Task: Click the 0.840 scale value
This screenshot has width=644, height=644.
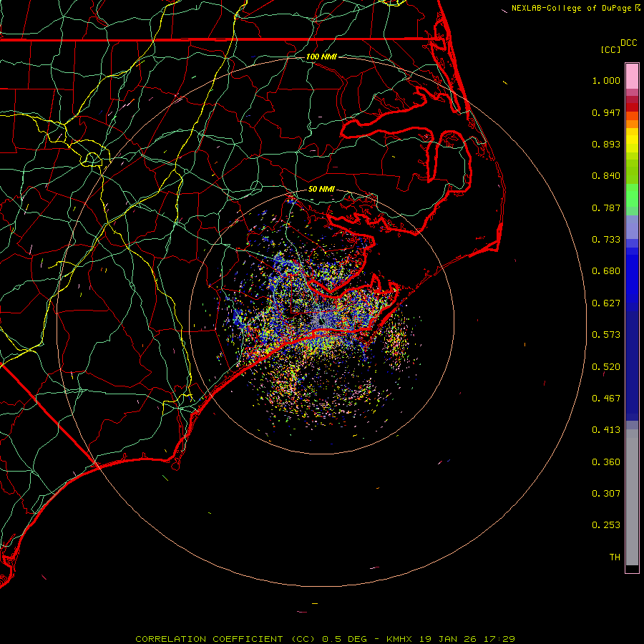Action: pyautogui.click(x=606, y=176)
